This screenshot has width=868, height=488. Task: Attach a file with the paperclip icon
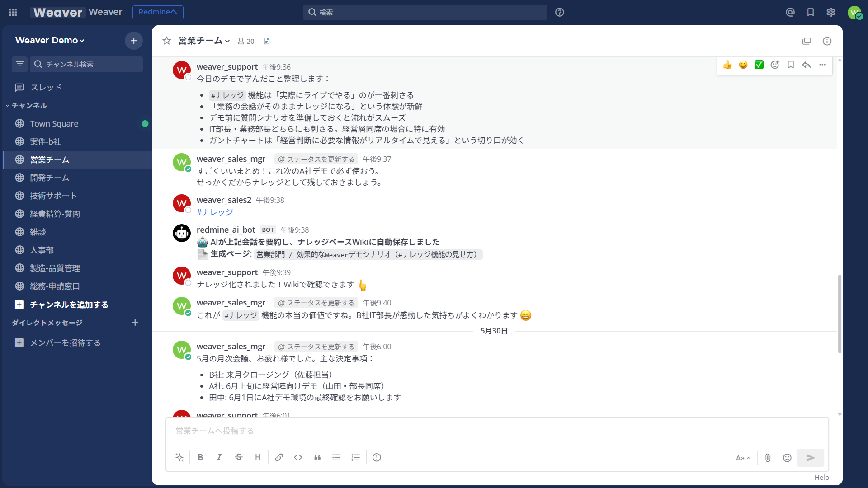(768, 458)
